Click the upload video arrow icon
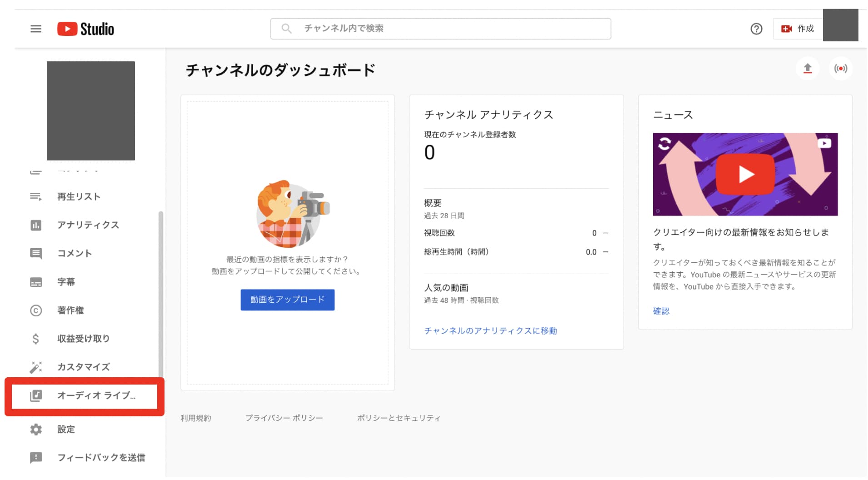868x480 pixels. coord(807,69)
